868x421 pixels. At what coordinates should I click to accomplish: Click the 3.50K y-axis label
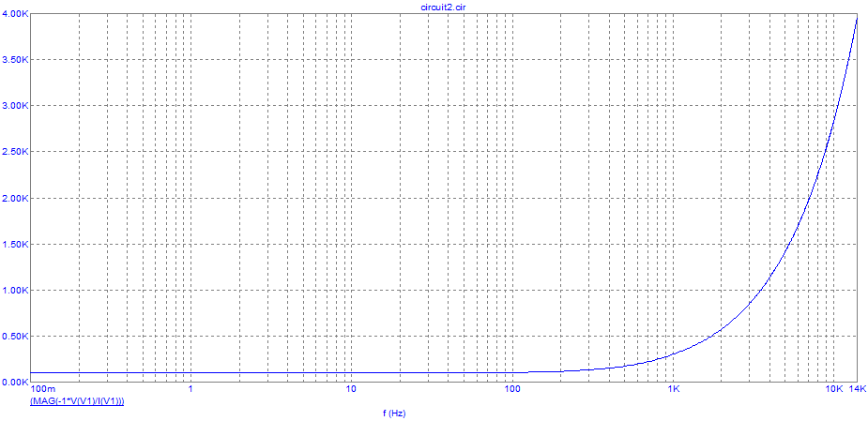(x=15, y=59)
